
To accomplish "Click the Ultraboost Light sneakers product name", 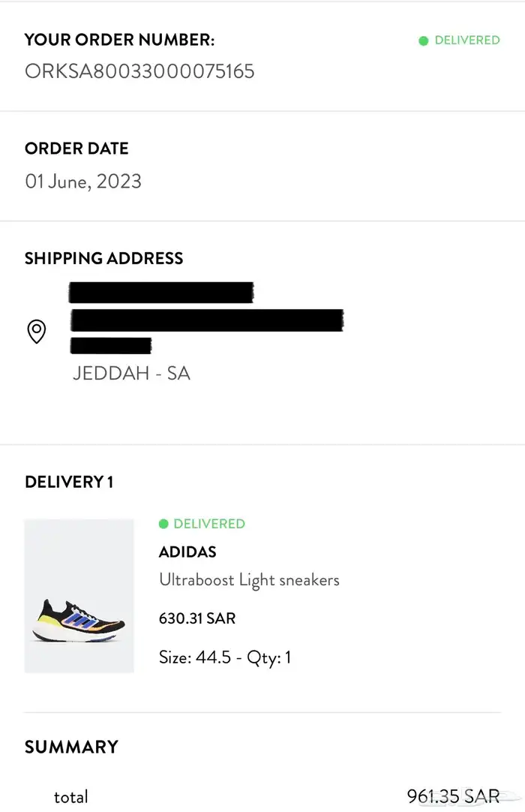I will [x=249, y=579].
